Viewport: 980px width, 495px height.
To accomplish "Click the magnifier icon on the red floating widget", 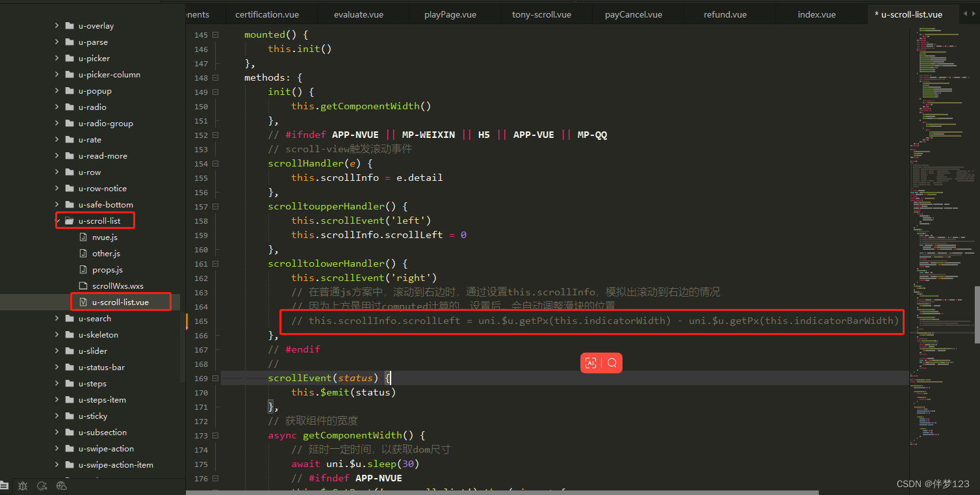I will [x=612, y=363].
